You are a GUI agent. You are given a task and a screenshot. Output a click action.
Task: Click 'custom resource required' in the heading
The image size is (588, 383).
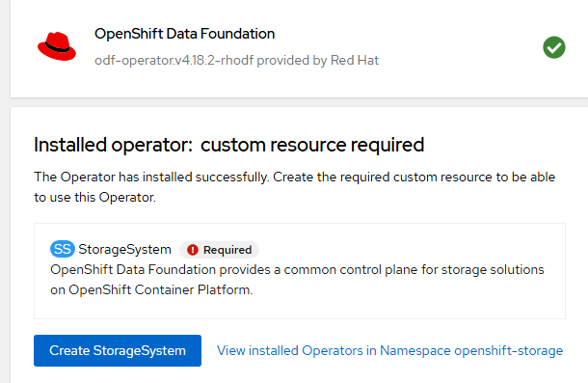coord(312,145)
